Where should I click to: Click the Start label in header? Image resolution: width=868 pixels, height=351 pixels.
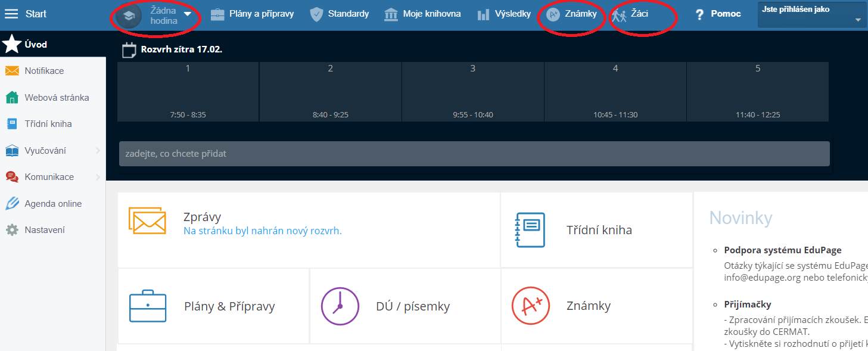pos(36,14)
